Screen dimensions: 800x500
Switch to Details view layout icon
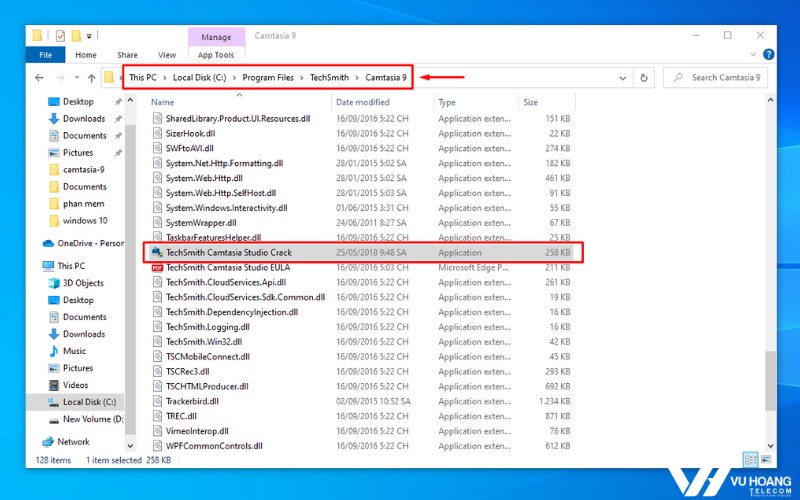(751, 460)
